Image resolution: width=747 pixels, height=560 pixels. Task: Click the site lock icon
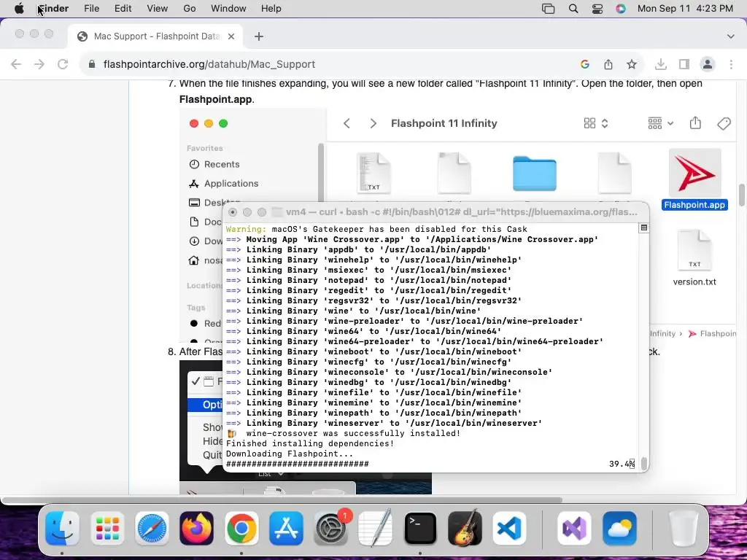click(93, 64)
